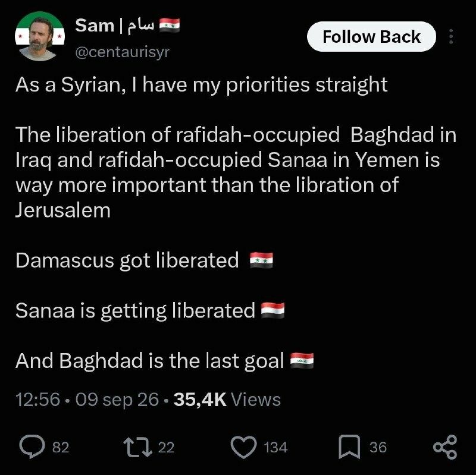This screenshot has height=475, width=476.
Task: View analytics via 35,4K Views
Action: click(227, 399)
